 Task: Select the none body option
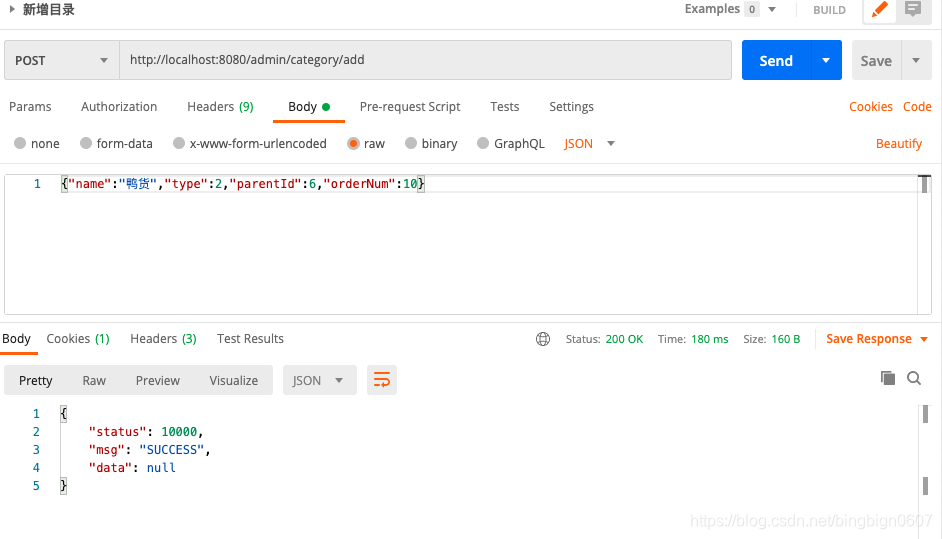[37, 144]
